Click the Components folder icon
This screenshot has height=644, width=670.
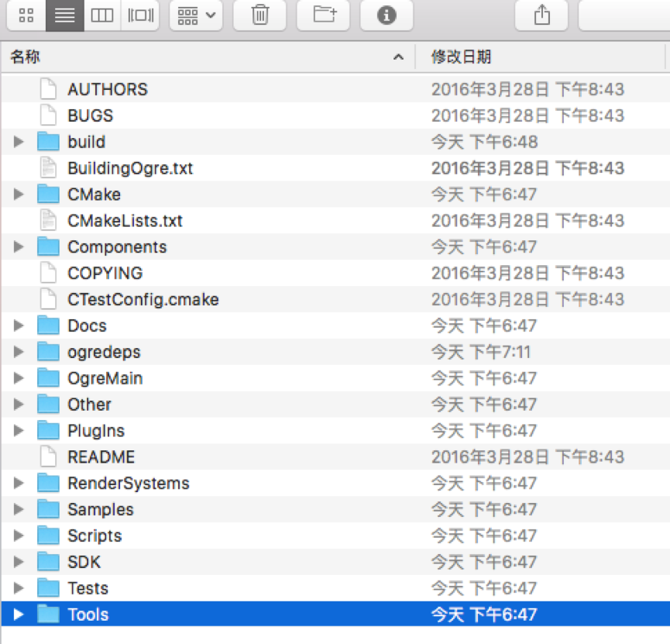(48, 246)
